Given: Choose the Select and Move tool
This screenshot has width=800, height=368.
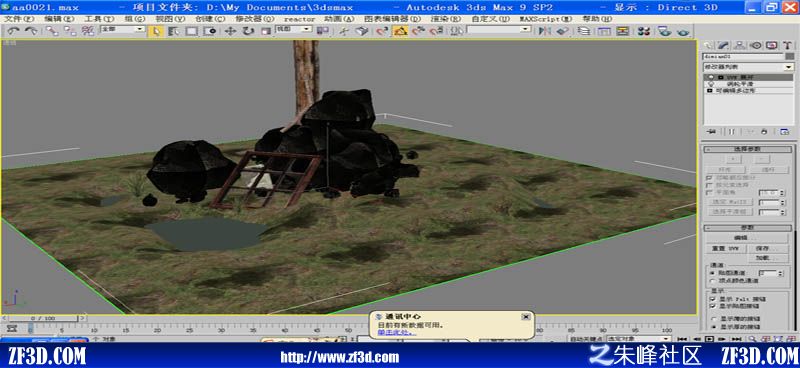Looking at the screenshot, I should point(230,31).
